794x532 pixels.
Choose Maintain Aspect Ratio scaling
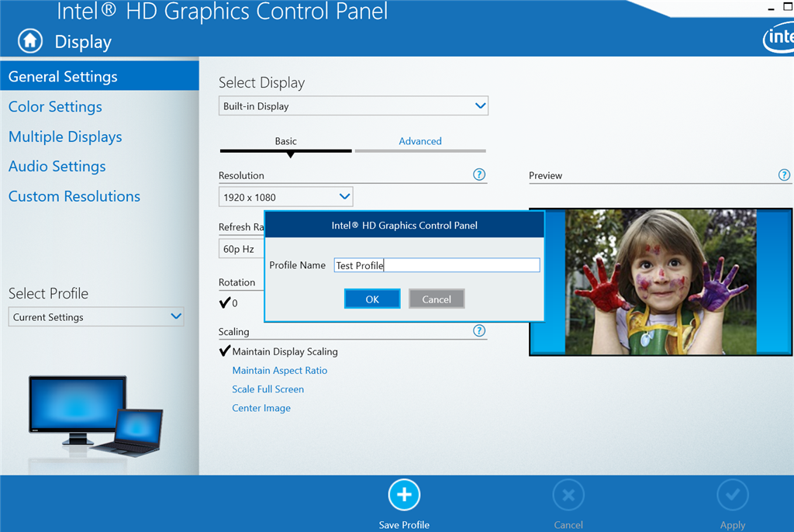[279, 371]
